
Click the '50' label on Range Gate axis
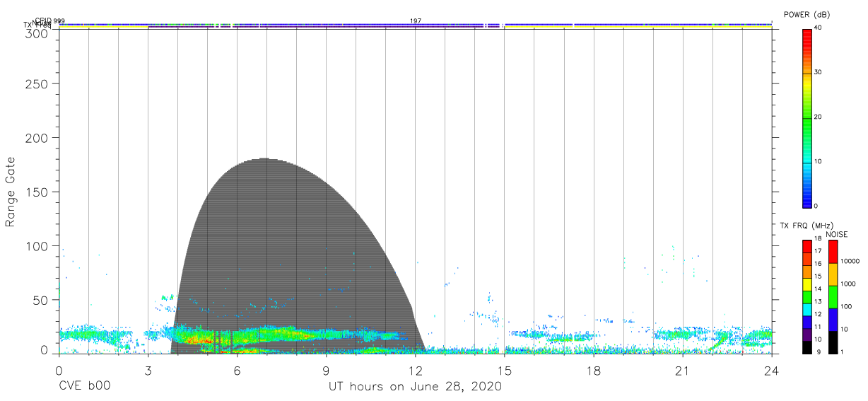pyautogui.click(x=40, y=300)
